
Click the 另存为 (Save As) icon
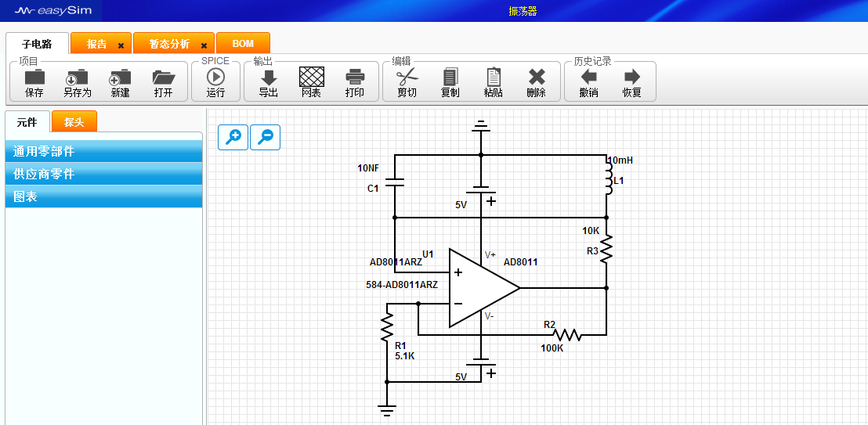77,77
